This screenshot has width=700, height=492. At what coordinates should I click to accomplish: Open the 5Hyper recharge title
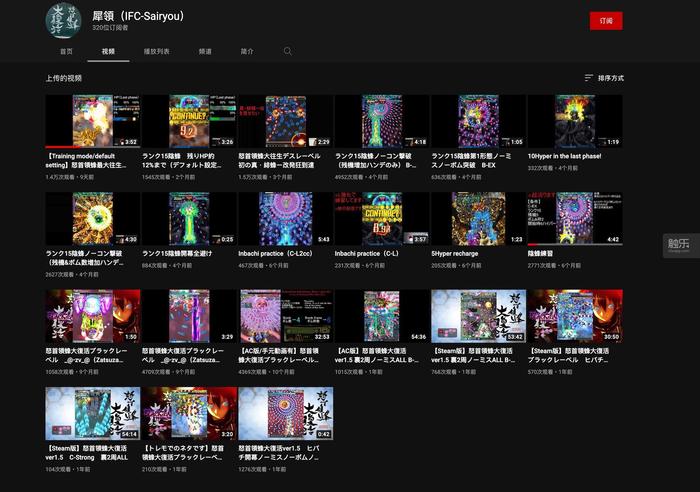[x=454, y=254]
